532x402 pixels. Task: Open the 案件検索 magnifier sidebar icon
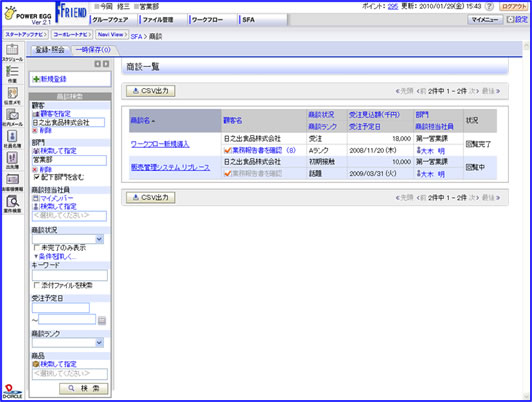(x=12, y=201)
